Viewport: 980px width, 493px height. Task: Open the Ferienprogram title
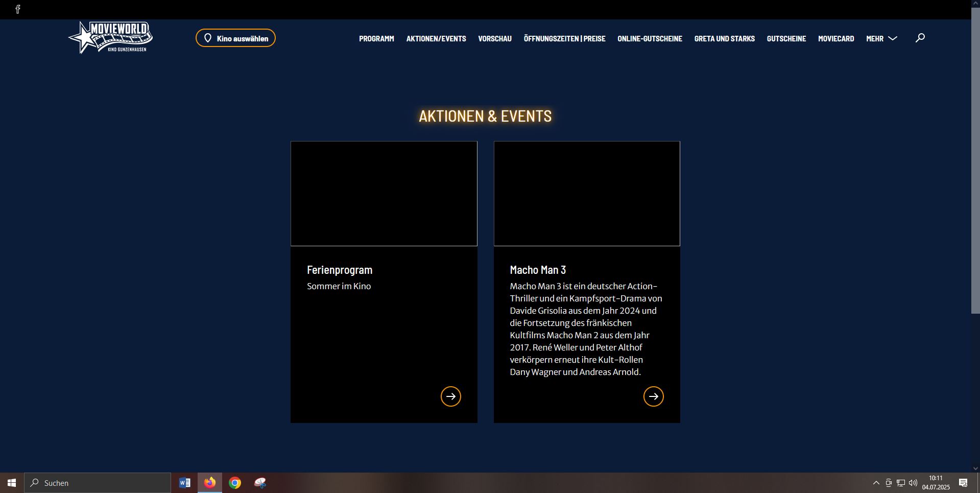pyautogui.click(x=340, y=270)
